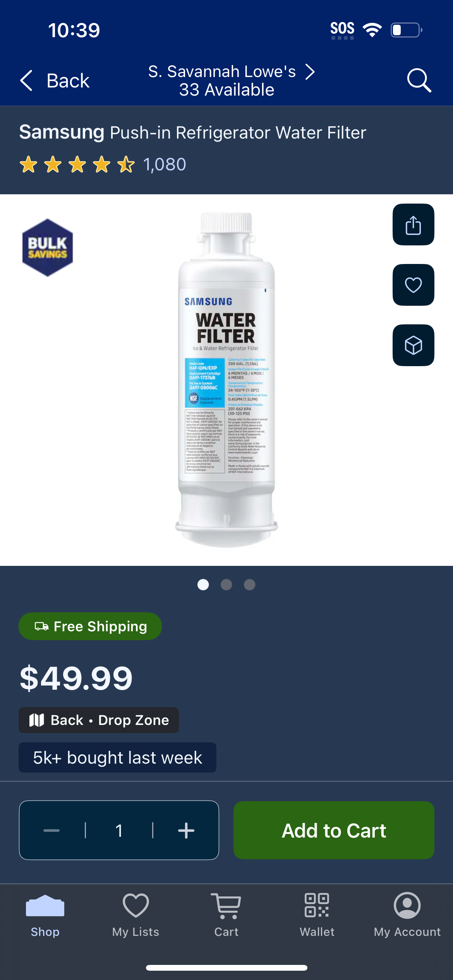
Task: Switch to third image page dot
Action: click(x=249, y=584)
